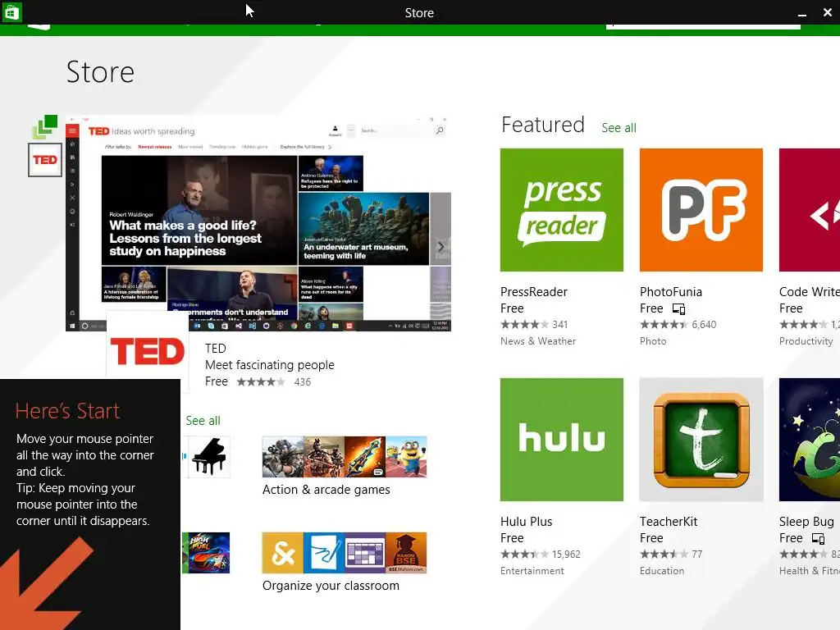Screen dimensions: 840x630
Task: Click the green stacked squares spotlight icon
Action: click(x=45, y=127)
